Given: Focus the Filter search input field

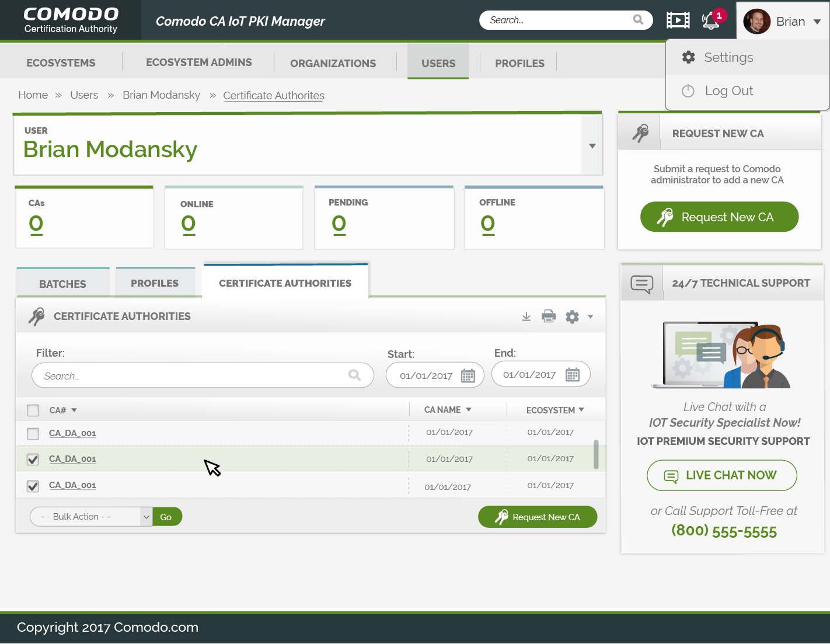Looking at the screenshot, I should 203,375.
